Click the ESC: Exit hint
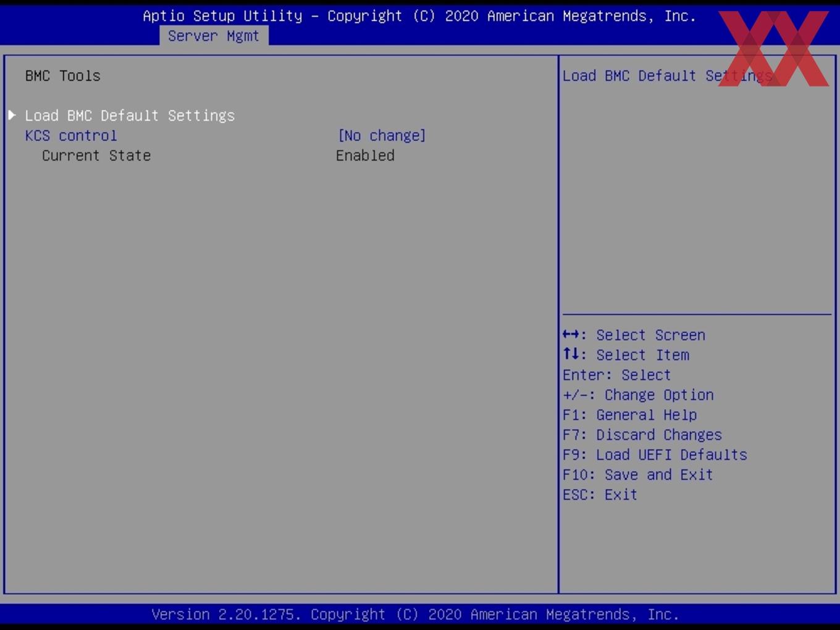This screenshot has width=840, height=630. (x=600, y=495)
